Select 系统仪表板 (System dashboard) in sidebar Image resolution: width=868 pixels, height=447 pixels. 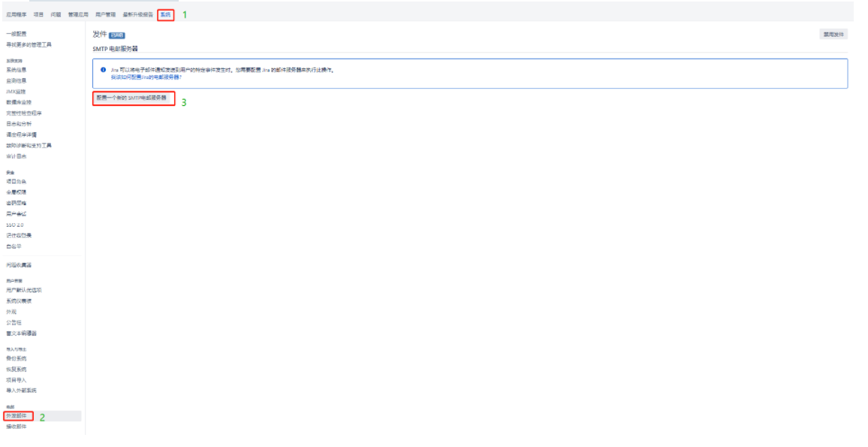pos(19,301)
